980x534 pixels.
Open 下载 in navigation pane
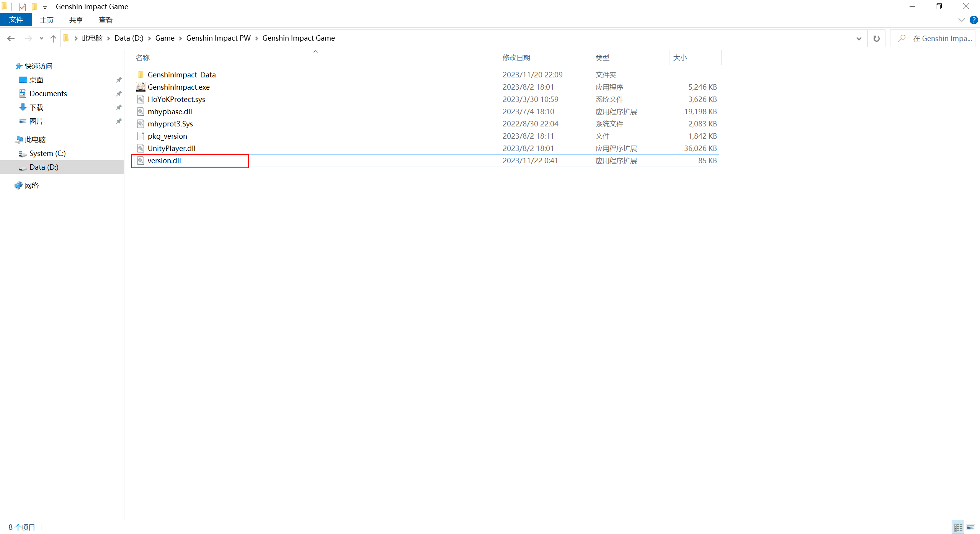pos(36,107)
